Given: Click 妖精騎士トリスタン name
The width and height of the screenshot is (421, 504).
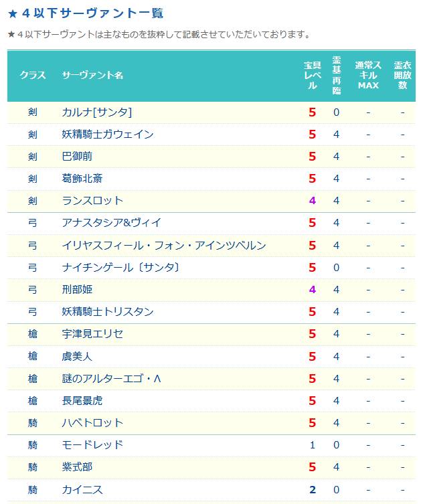Looking at the screenshot, I should click(x=108, y=311).
